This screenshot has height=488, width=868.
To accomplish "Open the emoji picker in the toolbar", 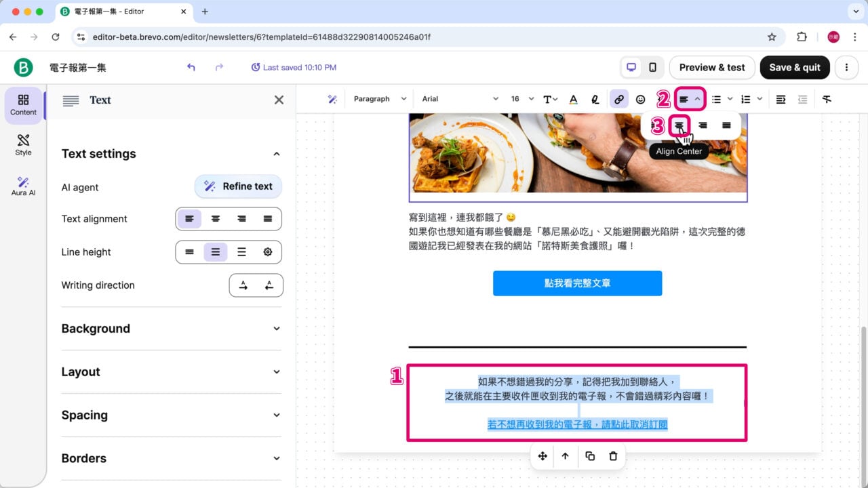I will 641,99.
